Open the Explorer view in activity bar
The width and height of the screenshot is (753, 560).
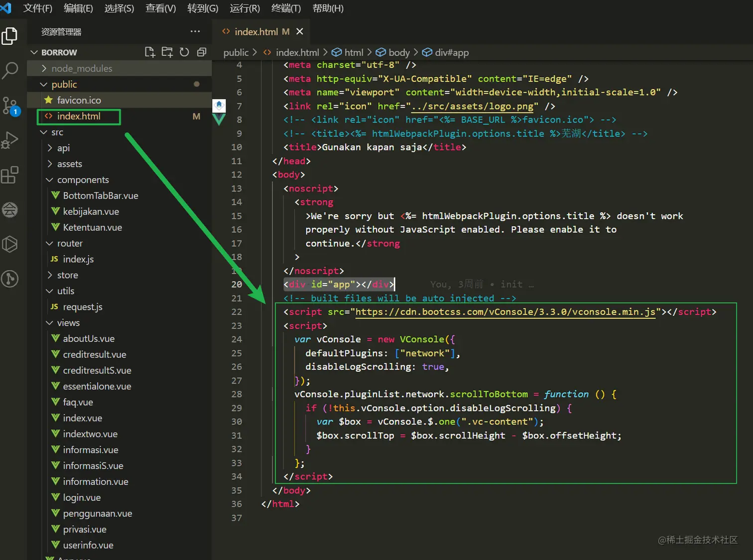point(9,36)
